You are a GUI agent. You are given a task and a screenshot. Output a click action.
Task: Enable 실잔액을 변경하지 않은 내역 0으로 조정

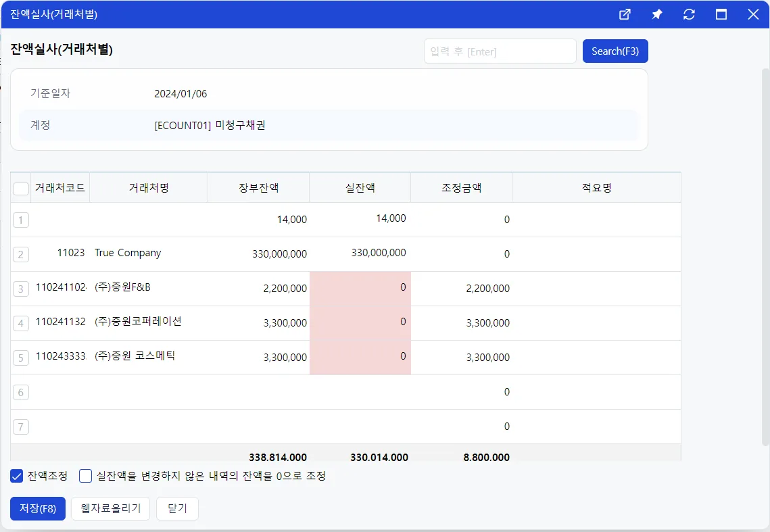tap(85, 476)
